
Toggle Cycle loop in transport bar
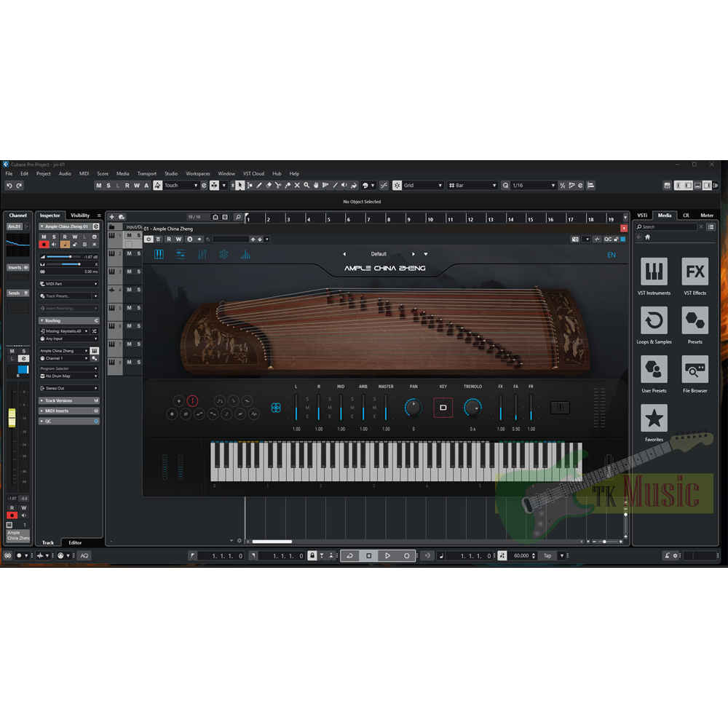tap(349, 555)
